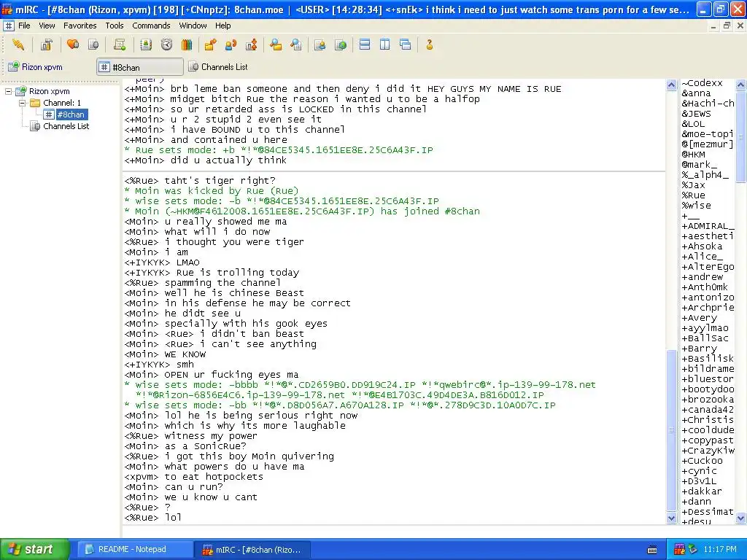The image size is (747, 560).
Task: Open the Scripts Editor scroll icon
Action: 120,44
